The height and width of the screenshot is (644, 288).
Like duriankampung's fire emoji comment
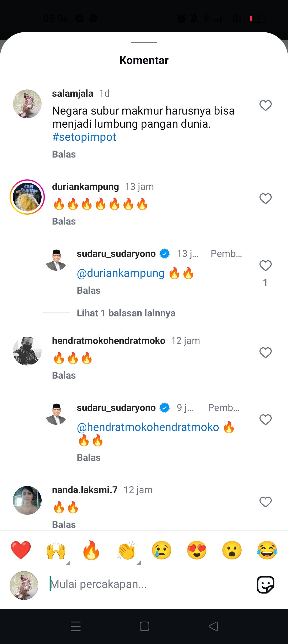(265, 199)
